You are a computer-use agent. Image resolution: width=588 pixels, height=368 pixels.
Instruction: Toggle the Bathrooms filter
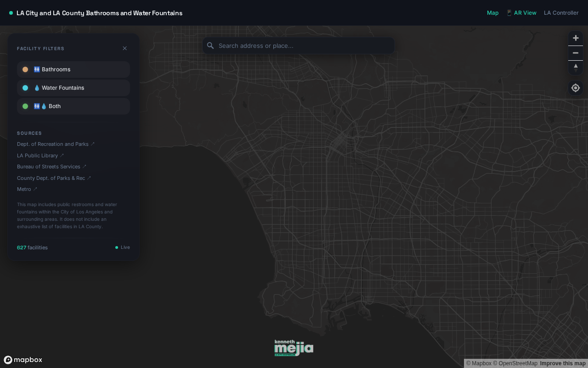coord(73,69)
